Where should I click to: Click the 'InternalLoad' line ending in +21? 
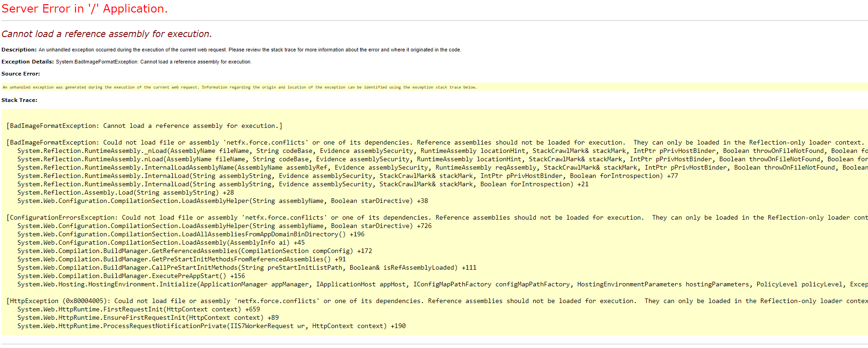303,184
